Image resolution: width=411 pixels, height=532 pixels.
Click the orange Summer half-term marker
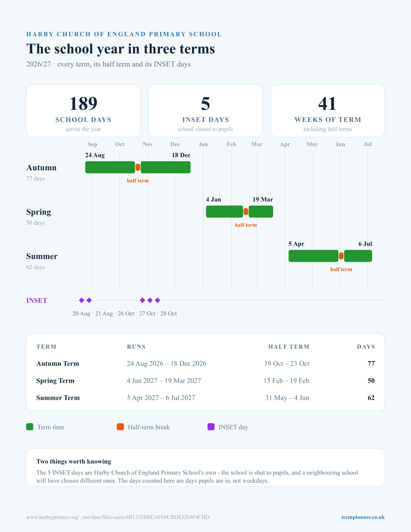click(341, 256)
